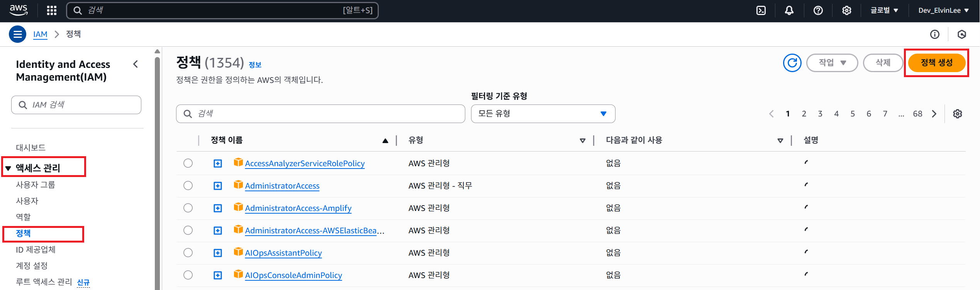This screenshot has height=290, width=980.
Task: Open ID 제공업체 in the sidebar
Action: pyautogui.click(x=36, y=250)
